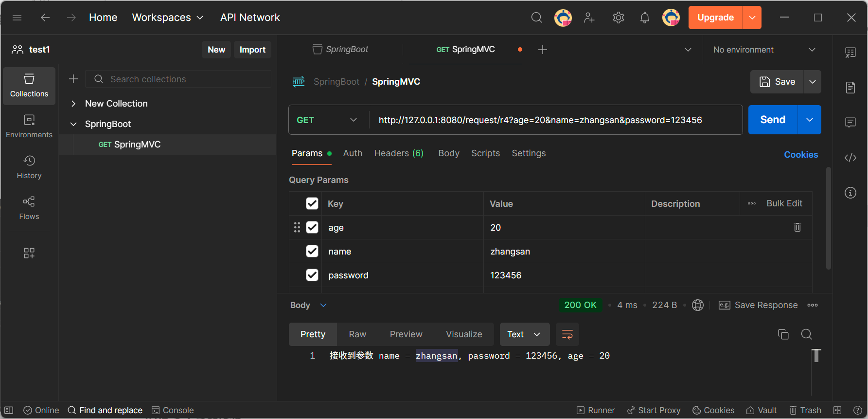Expand the New Collection folder

pos(73,104)
